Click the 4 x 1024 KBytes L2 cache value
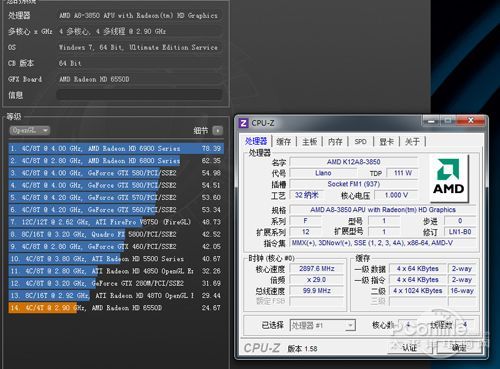This screenshot has width=500, height=369. coord(417,291)
